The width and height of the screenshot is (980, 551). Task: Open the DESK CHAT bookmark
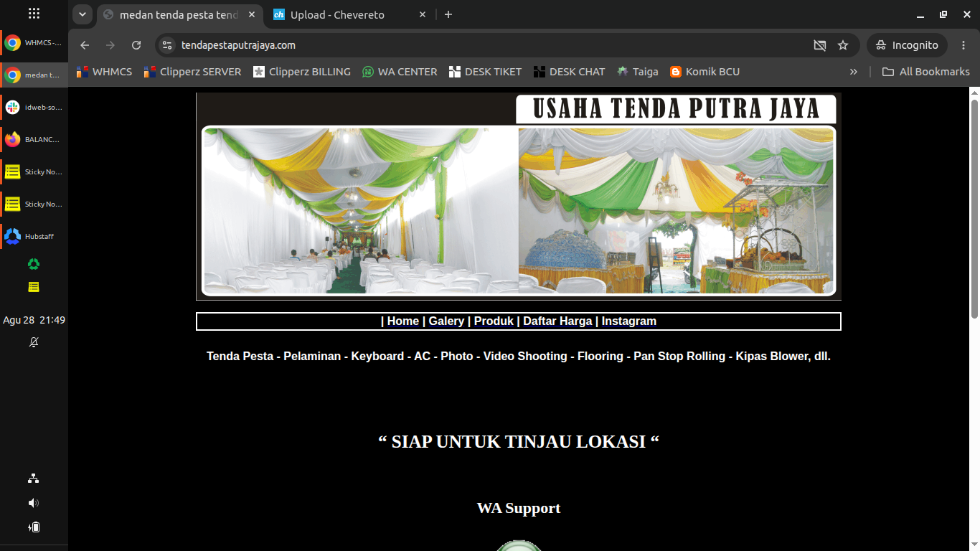(x=569, y=72)
